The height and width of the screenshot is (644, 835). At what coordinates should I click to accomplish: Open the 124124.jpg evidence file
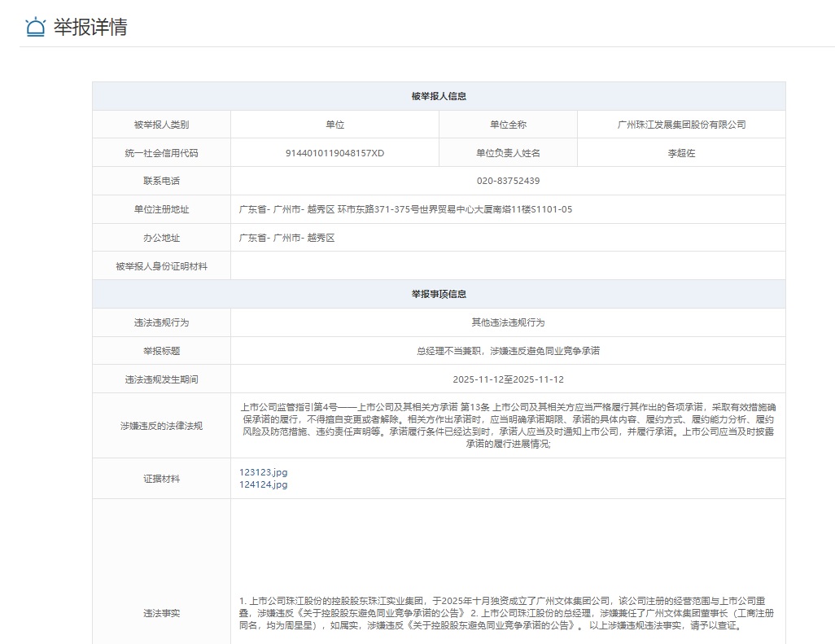[x=263, y=484]
